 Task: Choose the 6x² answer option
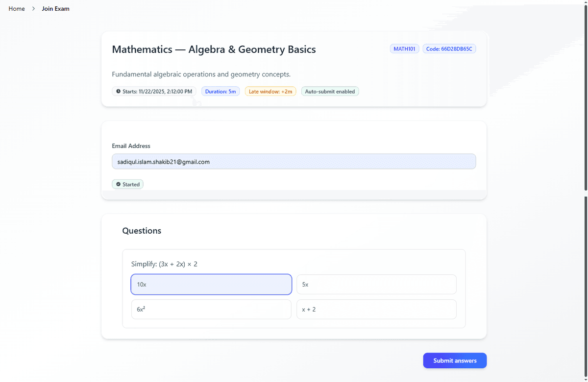[211, 309]
